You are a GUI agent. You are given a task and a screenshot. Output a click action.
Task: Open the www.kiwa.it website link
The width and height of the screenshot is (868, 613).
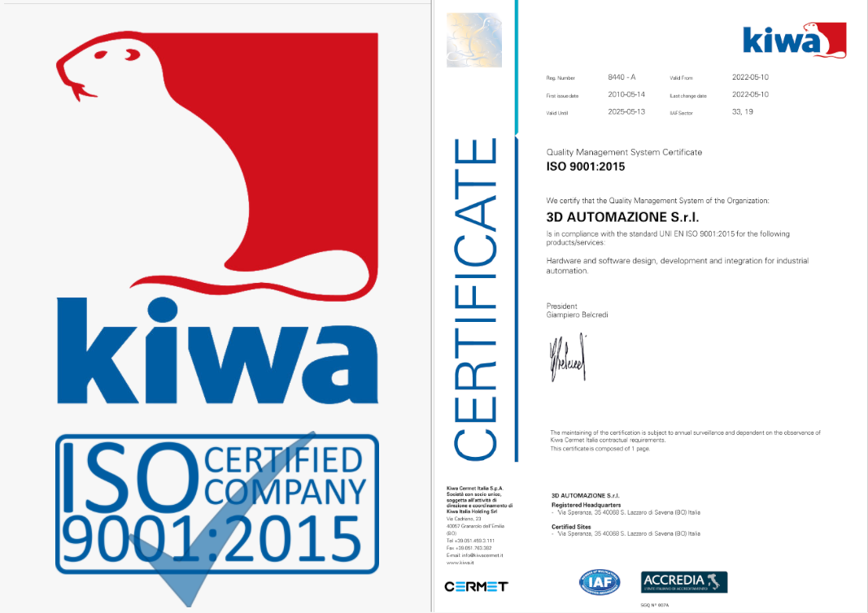tap(460, 563)
